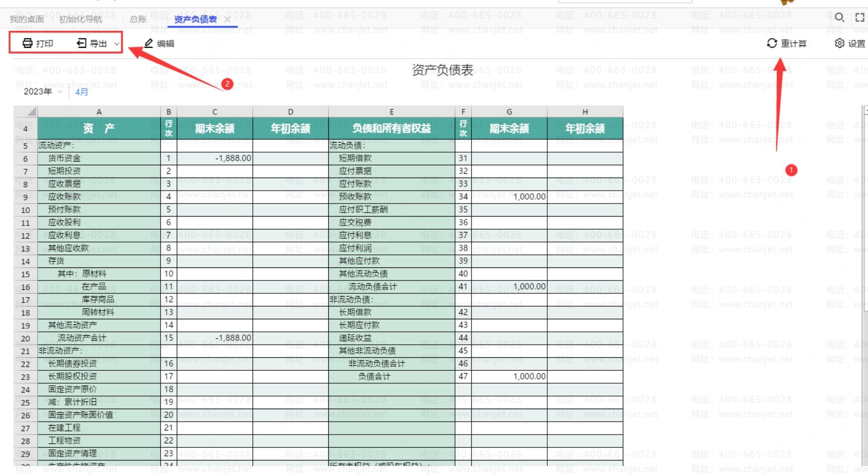Viewport: 868px width, 476px height.
Task: Click the 短期借款 cell
Action: [392, 158]
